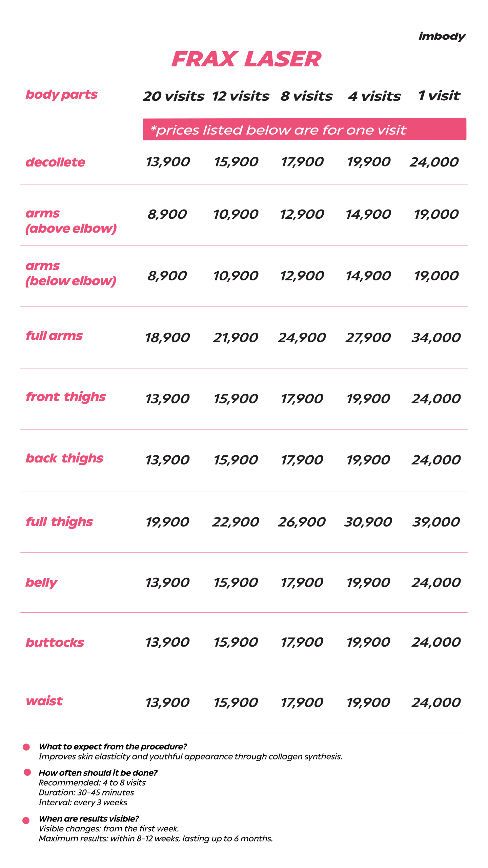Screen dimensions: 488x868
Task: Click the pink bullet beside 'How often'
Action: [27, 772]
